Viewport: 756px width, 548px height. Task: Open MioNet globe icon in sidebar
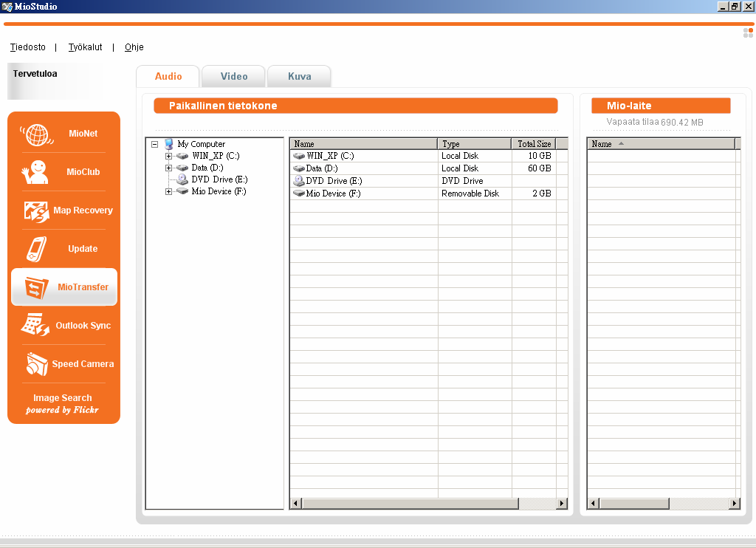tap(37, 134)
